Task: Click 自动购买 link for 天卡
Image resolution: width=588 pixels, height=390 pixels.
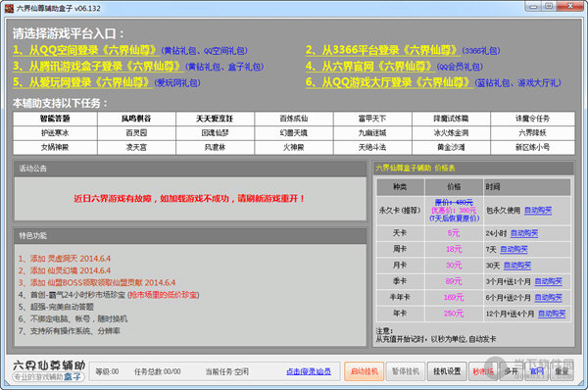Action: [524, 233]
